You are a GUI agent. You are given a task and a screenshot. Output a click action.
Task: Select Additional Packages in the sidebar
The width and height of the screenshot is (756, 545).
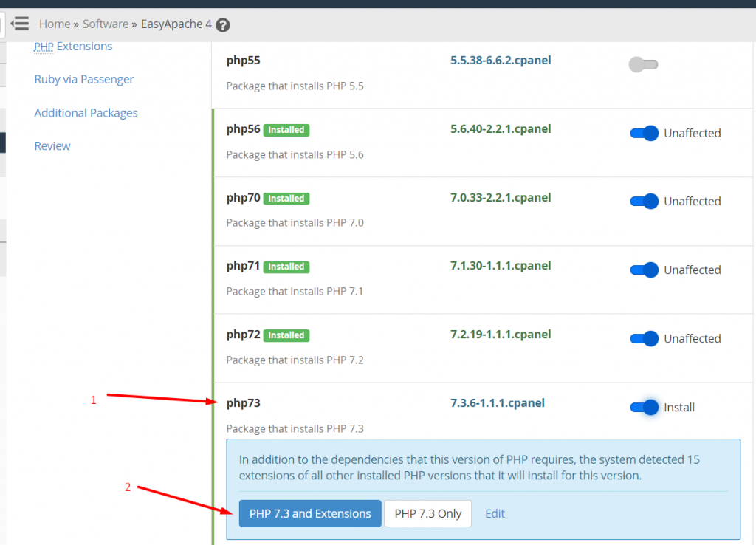tap(86, 112)
